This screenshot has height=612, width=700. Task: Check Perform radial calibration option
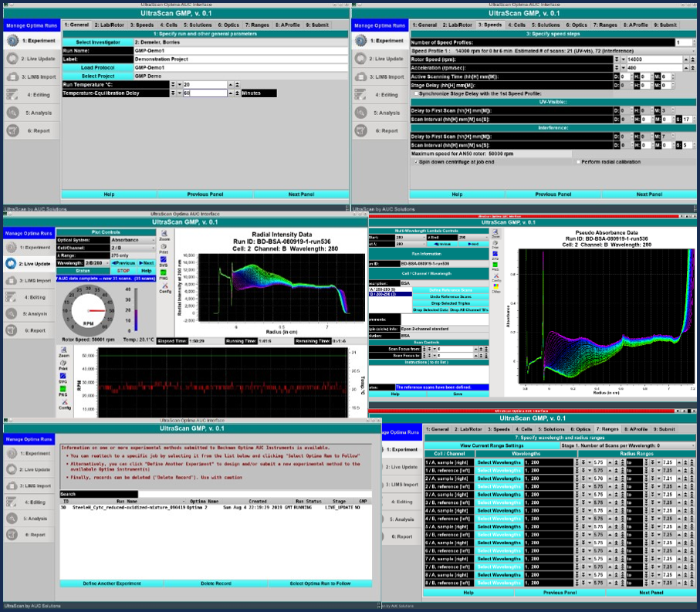point(578,162)
